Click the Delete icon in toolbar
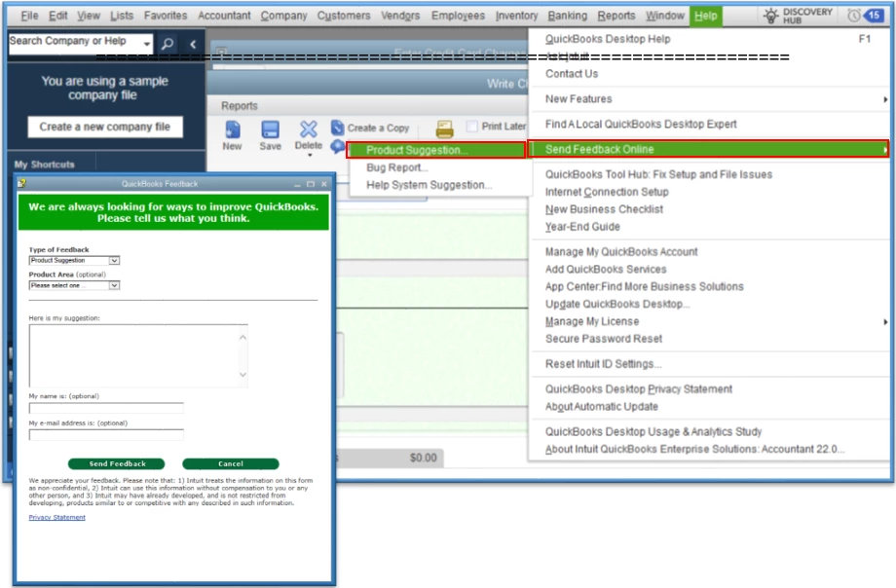896x588 pixels. [309, 129]
